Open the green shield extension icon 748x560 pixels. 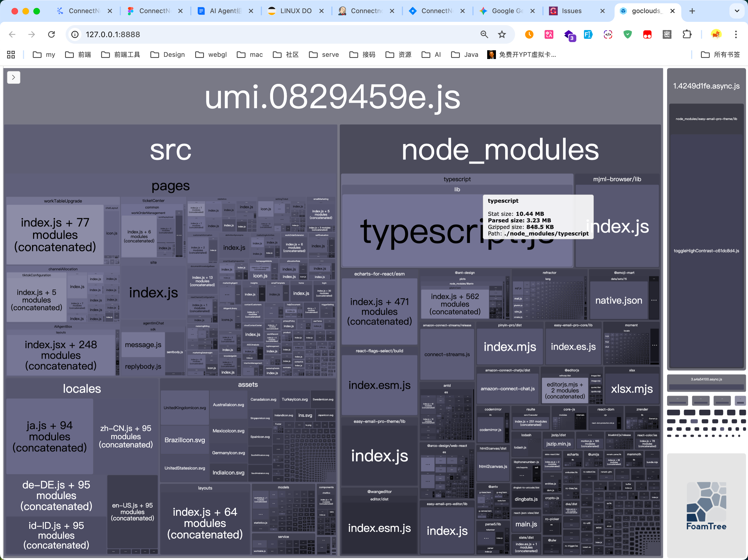coord(628,34)
